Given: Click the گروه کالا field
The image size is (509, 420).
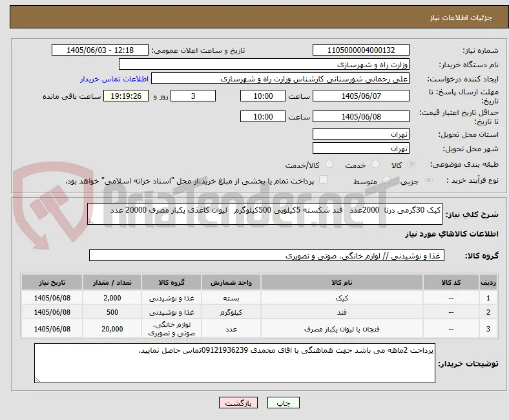Looking at the screenshot, I should [x=267, y=256].
